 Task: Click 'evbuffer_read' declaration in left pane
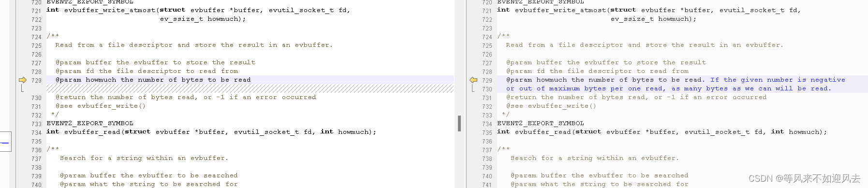tap(211, 131)
